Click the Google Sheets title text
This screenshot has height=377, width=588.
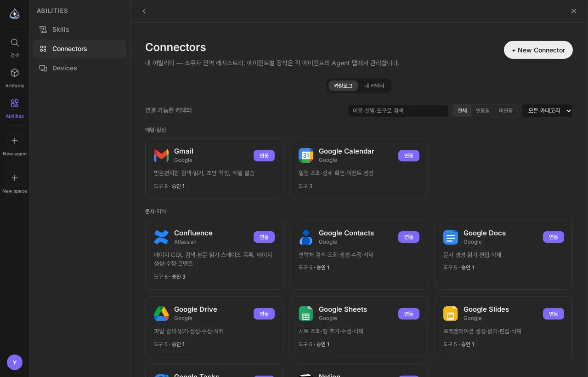(343, 309)
